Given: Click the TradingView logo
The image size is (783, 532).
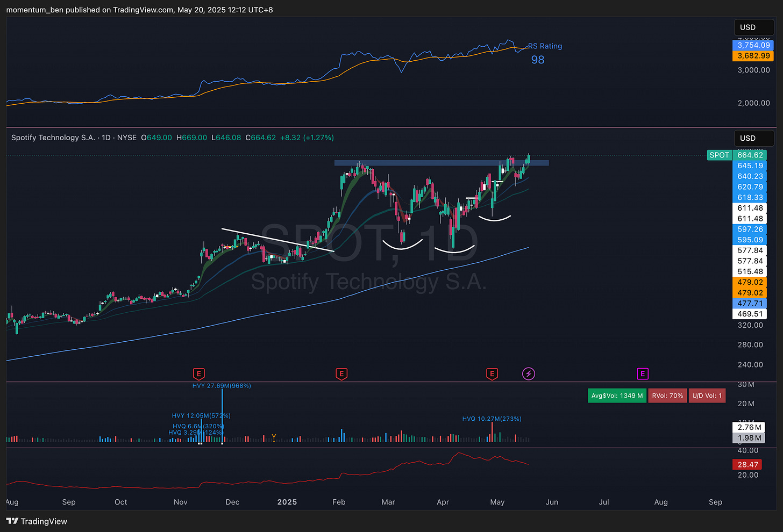Looking at the screenshot, I should (37, 521).
